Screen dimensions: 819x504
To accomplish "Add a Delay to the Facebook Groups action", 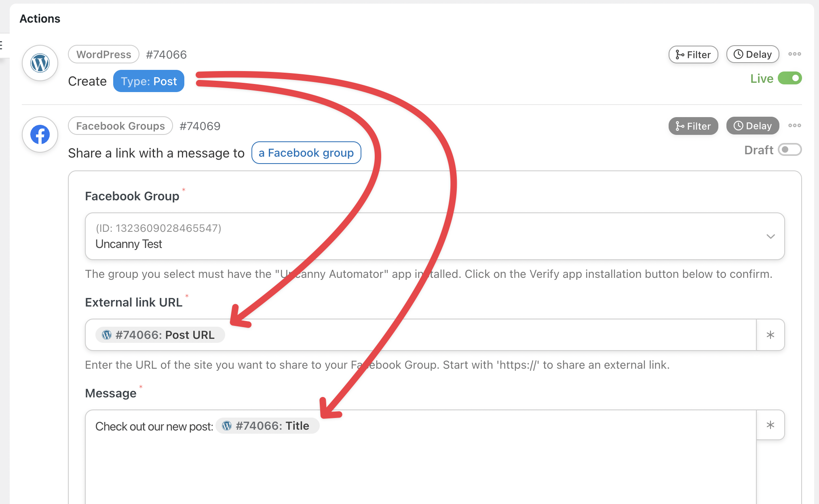I will pyautogui.click(x=753, y=126).
